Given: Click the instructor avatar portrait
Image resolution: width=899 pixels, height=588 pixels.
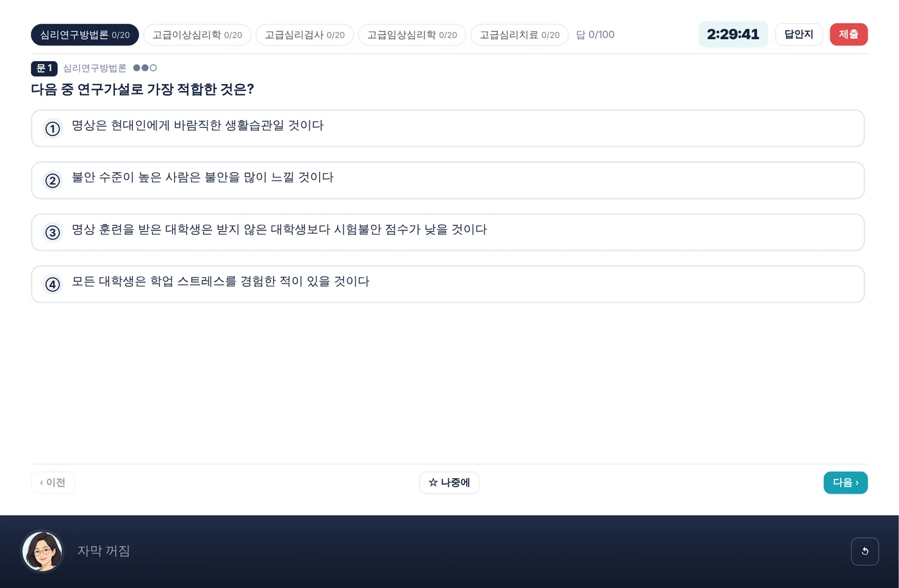Looking at the screenshot, I should coord(42,551).
